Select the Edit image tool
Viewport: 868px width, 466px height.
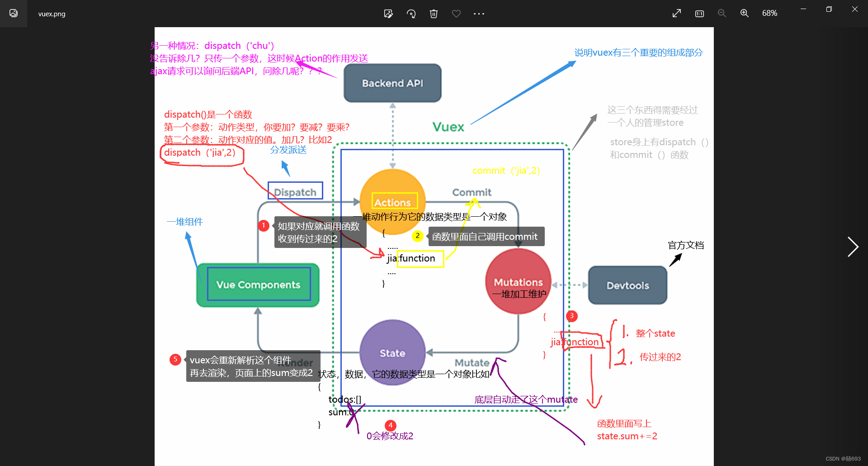(x=388, y=14)
